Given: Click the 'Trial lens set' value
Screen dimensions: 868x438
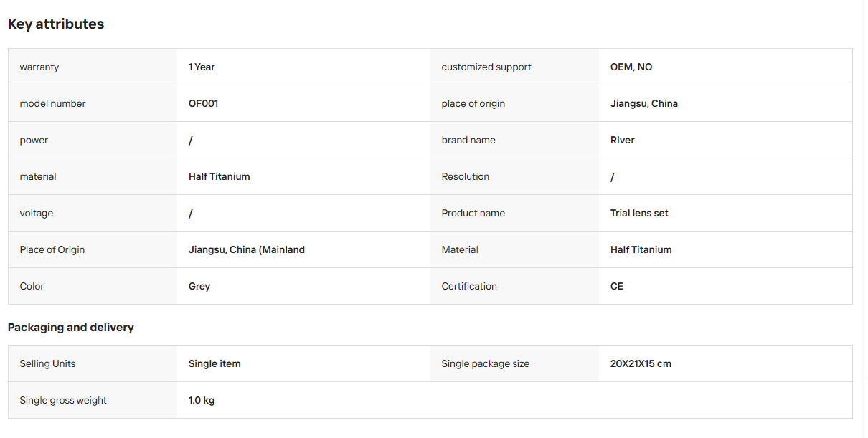Looking at the screenshot, I should pyautogui.click(x=639, y=213).
